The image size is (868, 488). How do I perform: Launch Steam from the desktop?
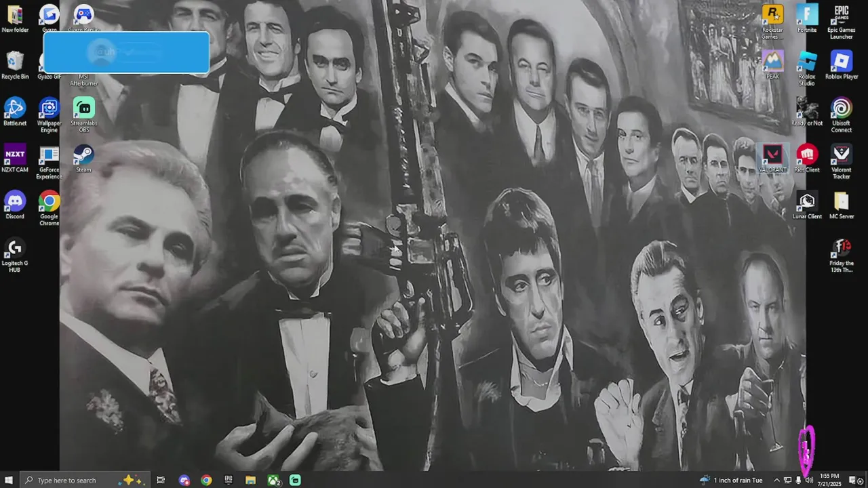click(x=83, y=159)
